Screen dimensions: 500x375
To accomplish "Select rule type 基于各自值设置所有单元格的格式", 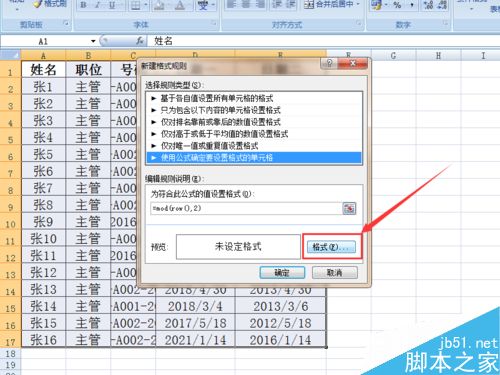I will (x=254, y=98).
